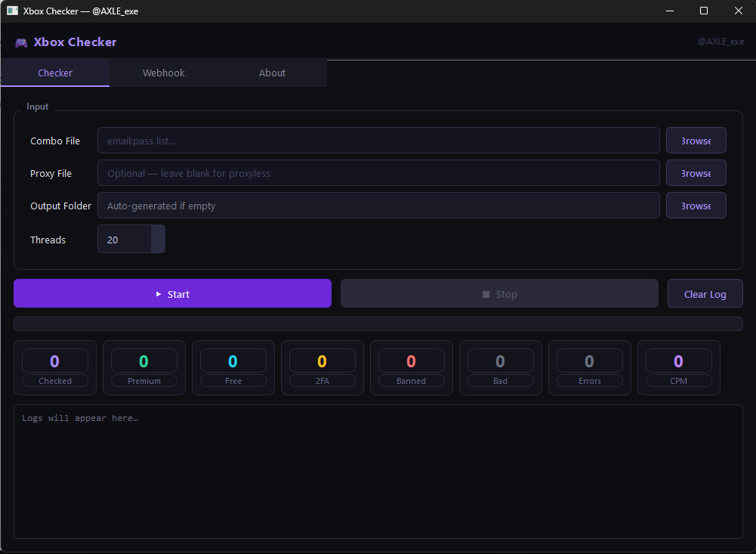Close the Xbox Checker window

click(x=738, y=11)
